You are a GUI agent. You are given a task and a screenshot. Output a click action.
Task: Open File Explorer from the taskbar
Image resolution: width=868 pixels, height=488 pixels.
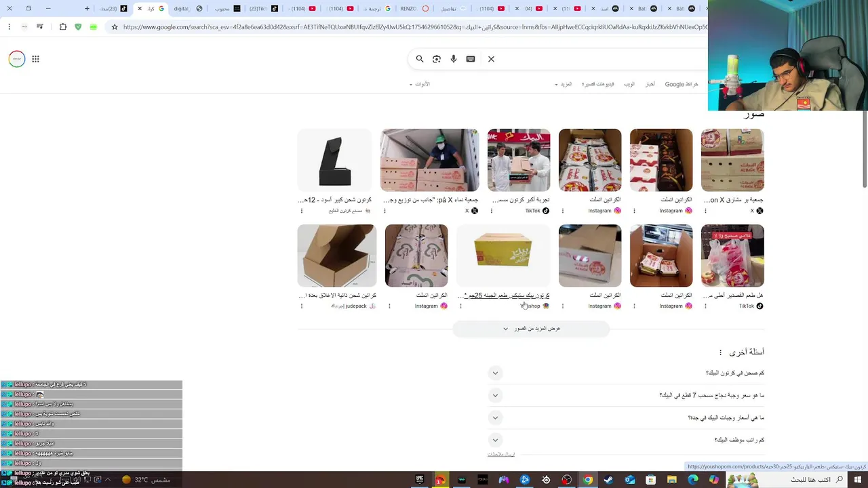672,480
